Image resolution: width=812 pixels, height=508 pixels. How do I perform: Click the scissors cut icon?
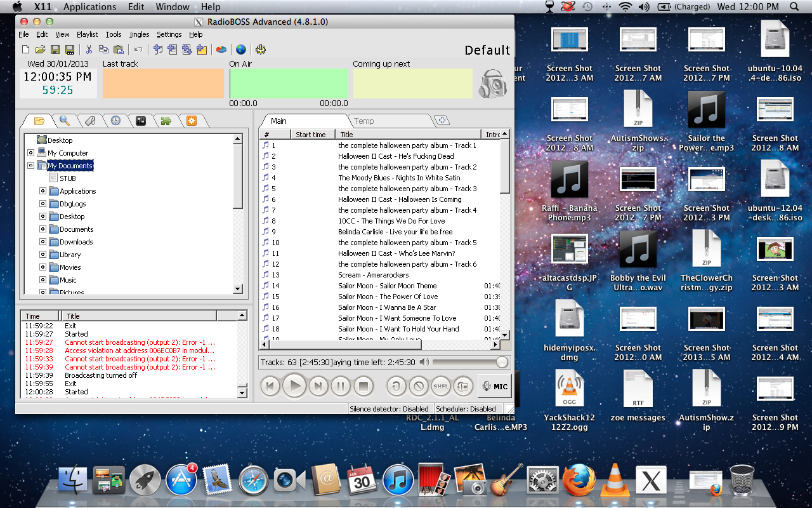89,50
